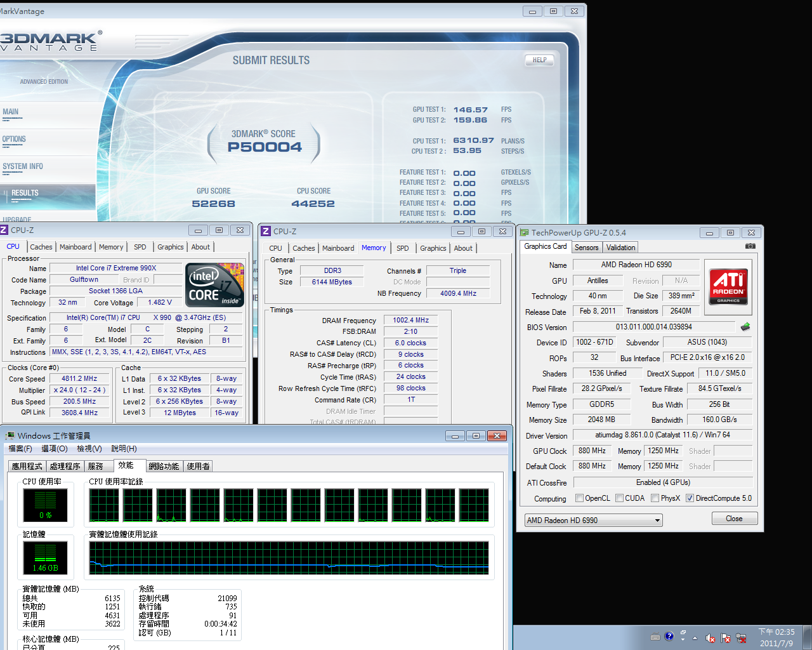Open Graphics tab in CPU-Z processor window
This screenshot has width=812, height=650.
pos(171,247)
